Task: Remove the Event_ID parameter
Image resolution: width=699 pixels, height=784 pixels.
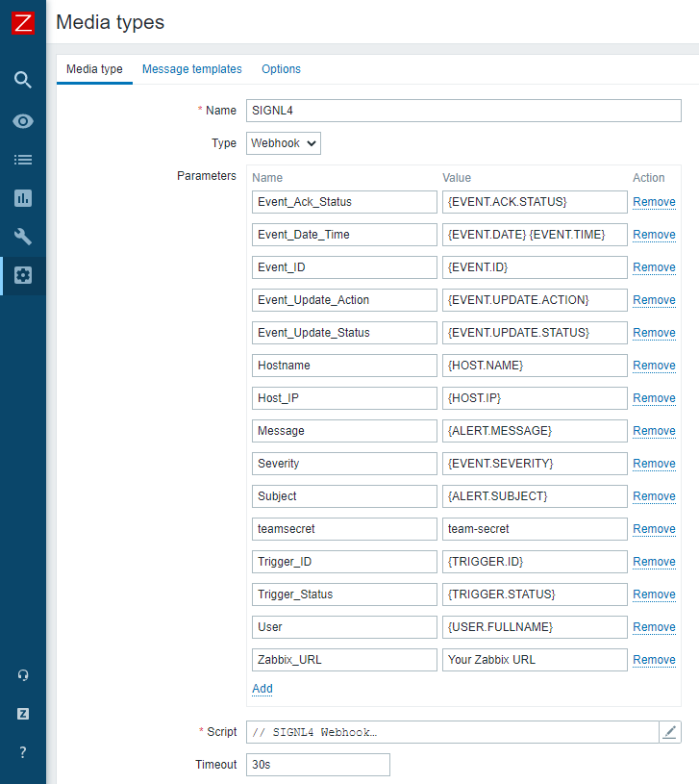Action: (x=654, y=267)
